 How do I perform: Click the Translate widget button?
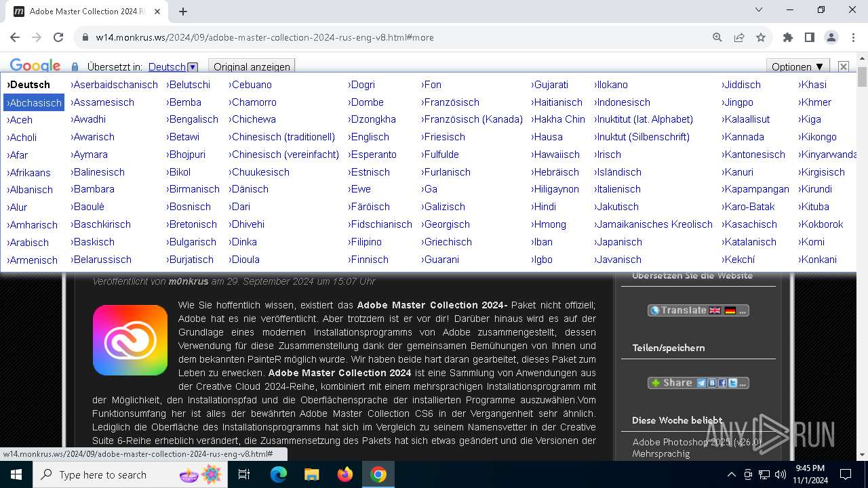tap(698, 310)
